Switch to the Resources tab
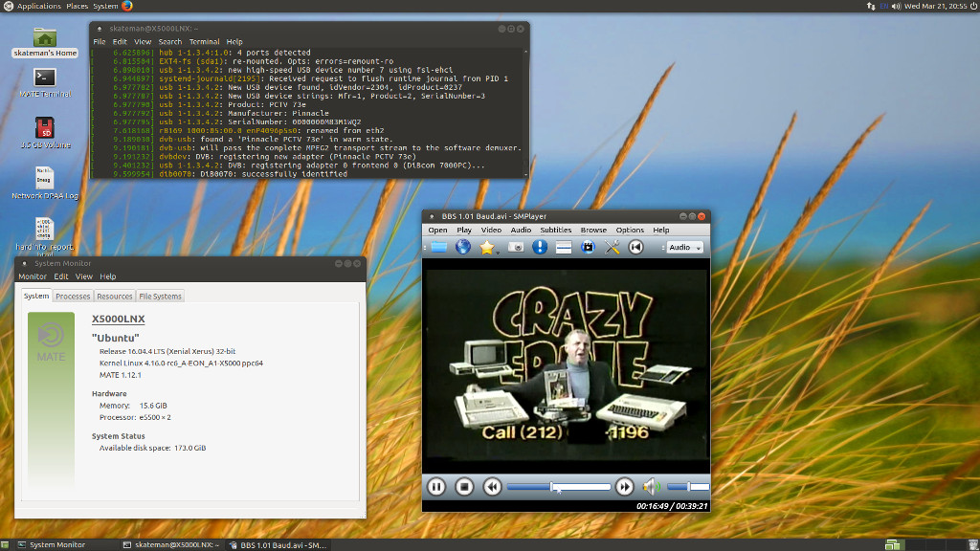 point(115,297)
